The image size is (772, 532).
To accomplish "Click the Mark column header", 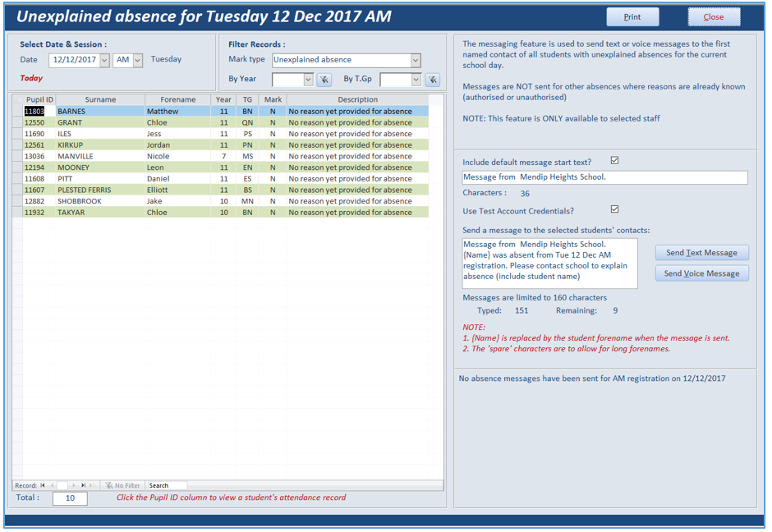I will click(273, 99).
